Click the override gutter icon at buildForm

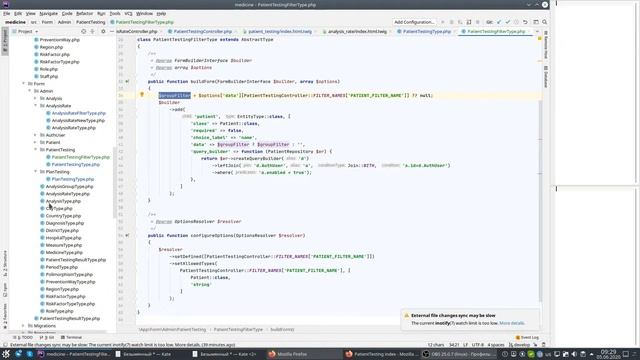[x=127, y=81]
